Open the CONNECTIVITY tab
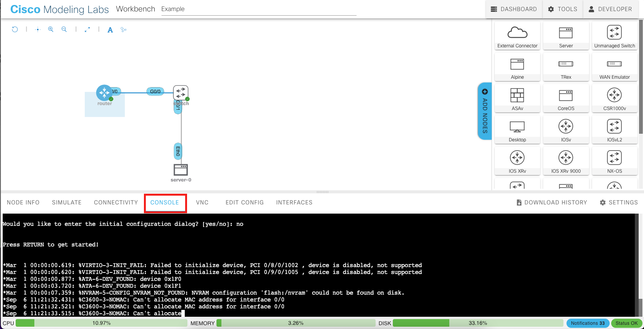Image resolution: width=644 pixels, height=329 pixels. pos(116,203)
